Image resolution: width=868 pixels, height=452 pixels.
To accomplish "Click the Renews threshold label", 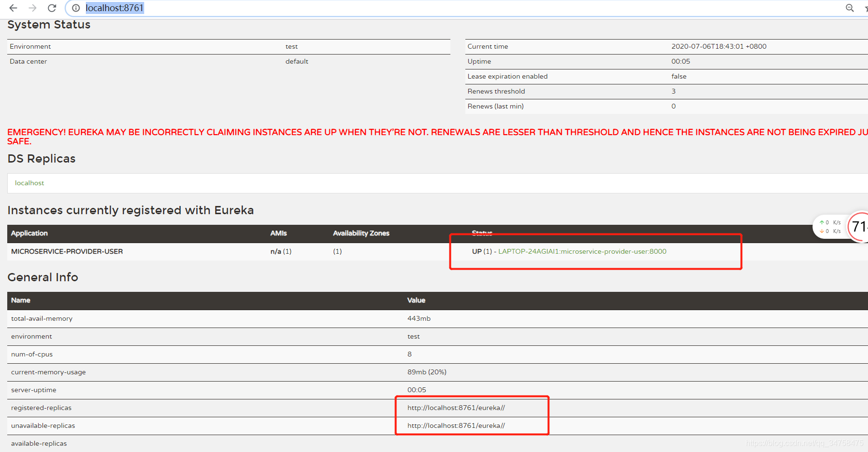I will (x=496, y=91).
